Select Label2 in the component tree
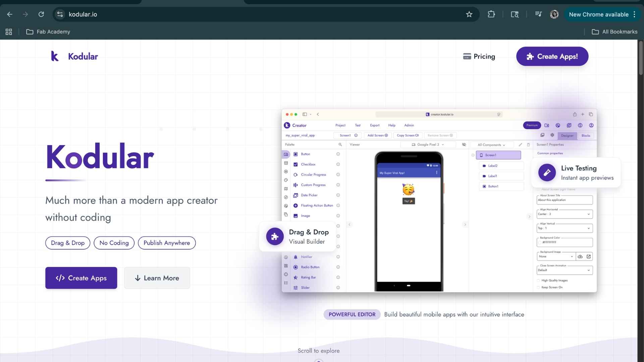This screenshot has height=362, width=644. click(501, 166)
